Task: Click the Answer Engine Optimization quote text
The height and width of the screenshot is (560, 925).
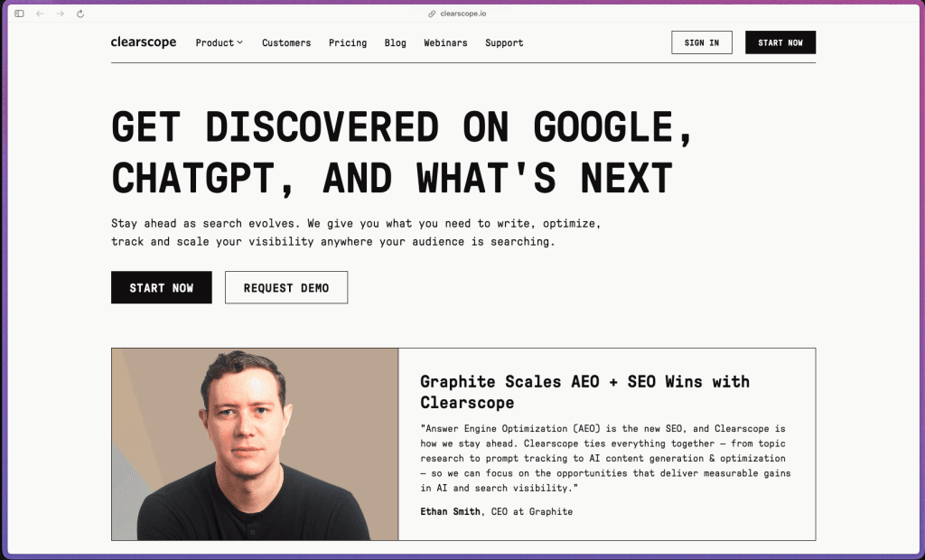Action: (x=605, y=458)
